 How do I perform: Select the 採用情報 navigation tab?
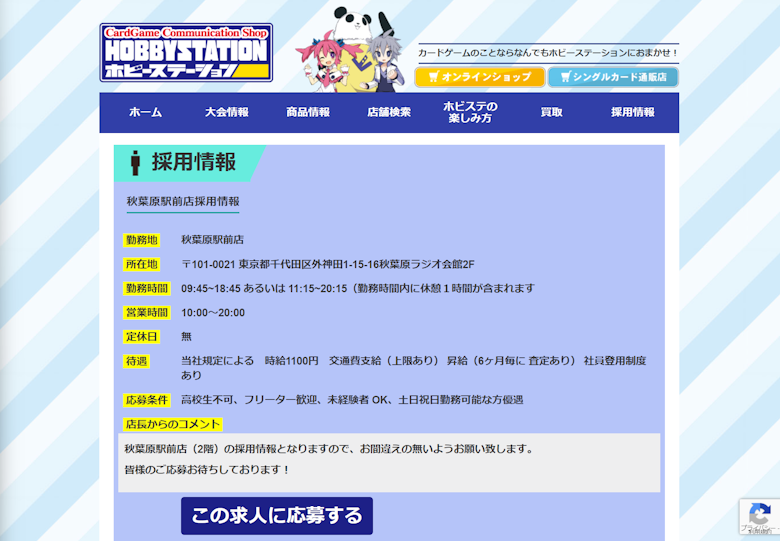pos(632,113)
